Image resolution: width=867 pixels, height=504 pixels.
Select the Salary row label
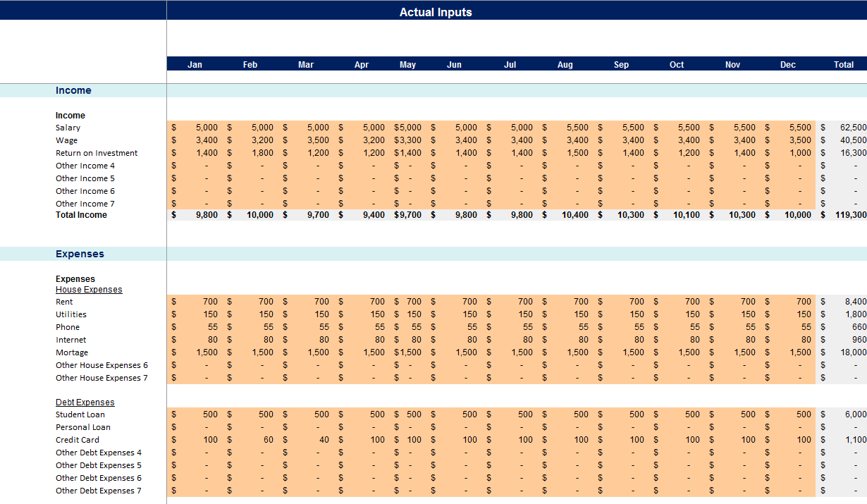[x=68, y=128]
